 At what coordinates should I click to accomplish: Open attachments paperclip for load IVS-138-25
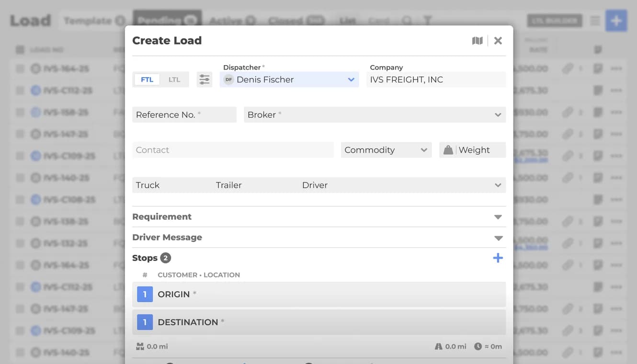568,221
